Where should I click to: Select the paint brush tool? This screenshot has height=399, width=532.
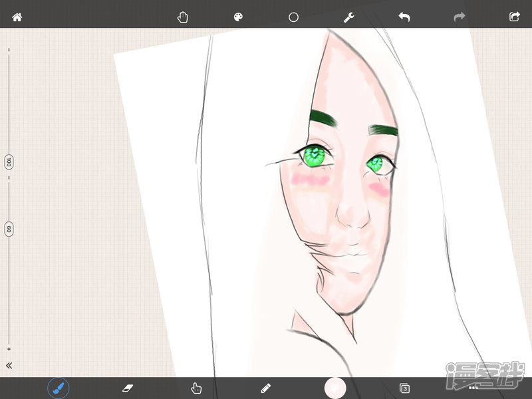[x=59, y=388]
